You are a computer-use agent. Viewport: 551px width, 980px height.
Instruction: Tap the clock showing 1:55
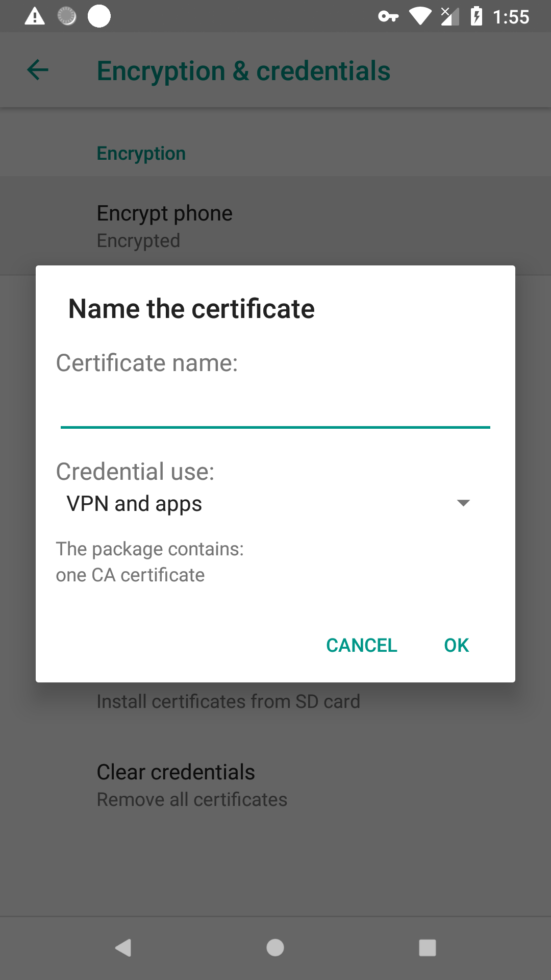[511, 17]
